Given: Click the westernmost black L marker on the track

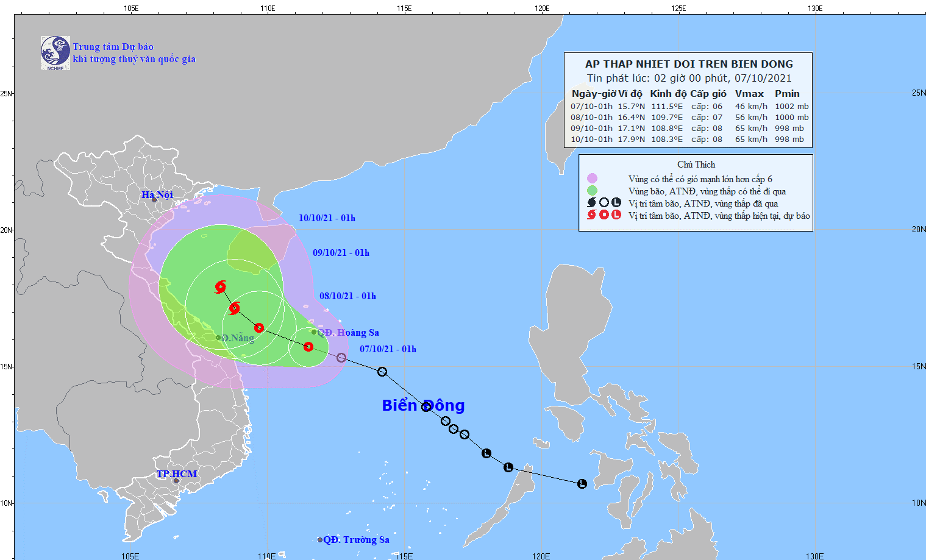Looking at the screenshot, I should 486,453.
